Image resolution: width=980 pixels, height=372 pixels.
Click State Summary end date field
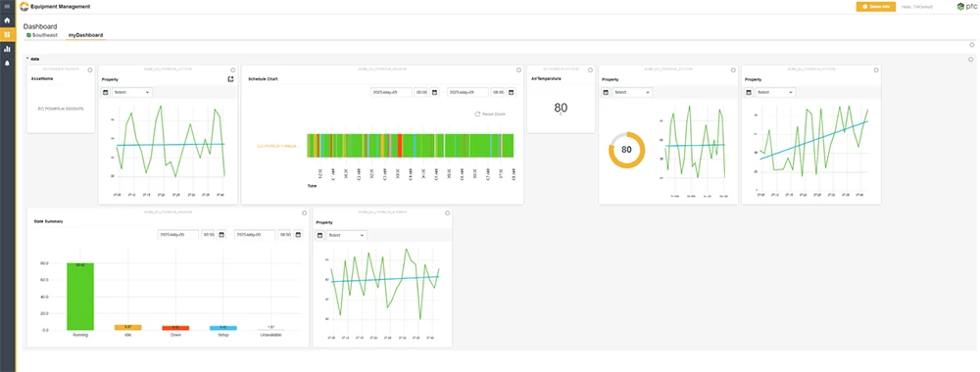point(255,235)
